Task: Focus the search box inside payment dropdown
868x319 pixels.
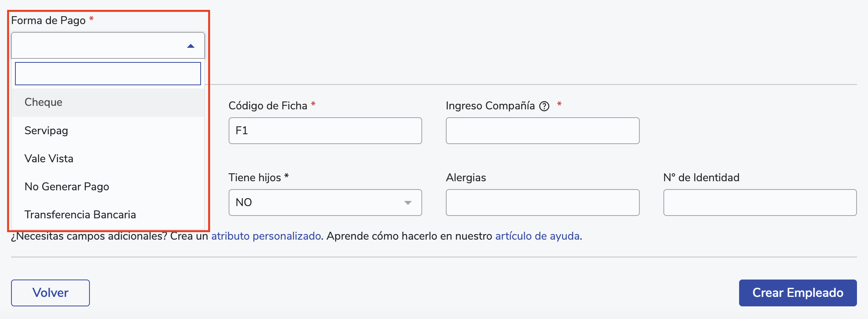Action: [x=108, y=74]
